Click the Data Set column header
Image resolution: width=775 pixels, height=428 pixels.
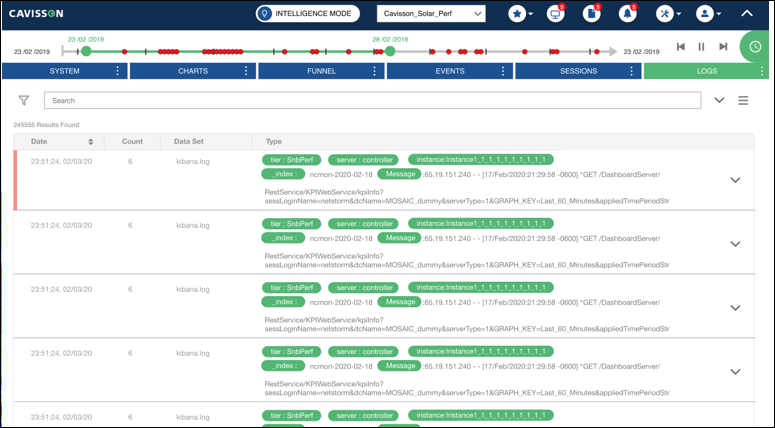pos(188,141)
